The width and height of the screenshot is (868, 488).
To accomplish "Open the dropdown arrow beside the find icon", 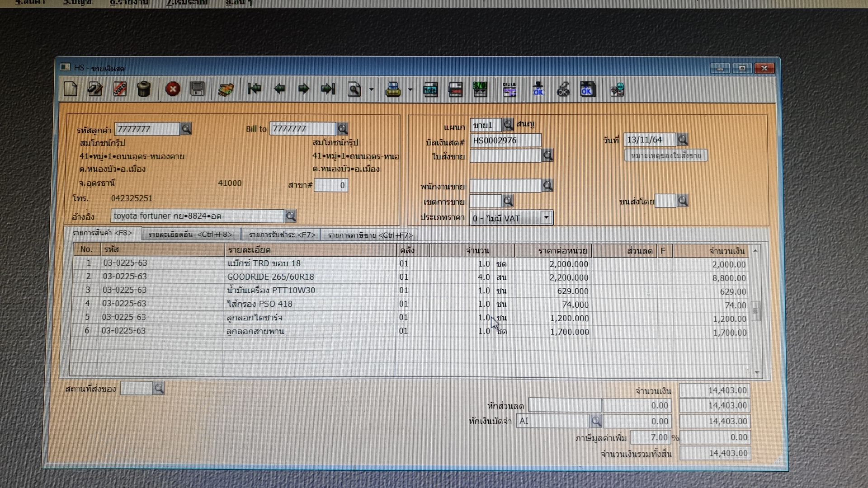I will [371, 89].
